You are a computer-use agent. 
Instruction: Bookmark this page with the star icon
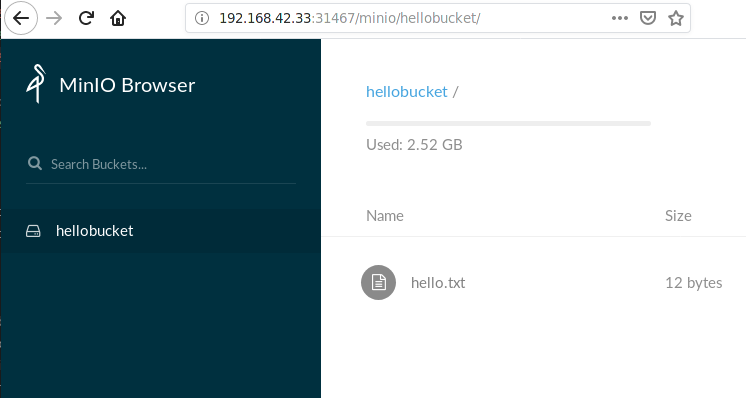pyautogui.click(x=676, y=18)
